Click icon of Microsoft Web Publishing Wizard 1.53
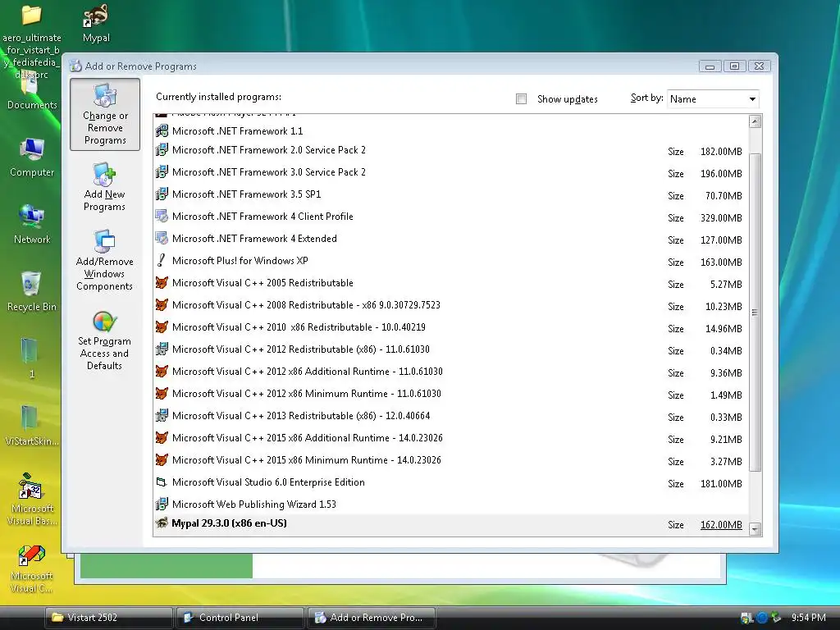Viewport: 840px width, 630px height. pyautogui.click(x=162, y=504)
